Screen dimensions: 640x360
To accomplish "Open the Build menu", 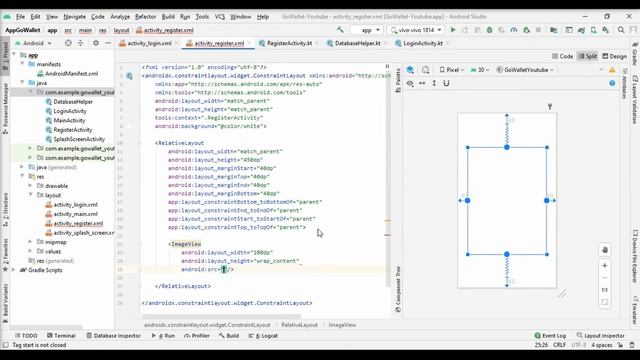I will (168, 17).
